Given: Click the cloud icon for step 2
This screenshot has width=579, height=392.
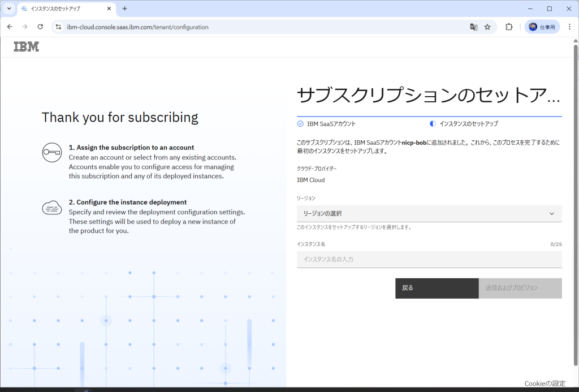Looking at the screenshot, I should coord(51,208).
